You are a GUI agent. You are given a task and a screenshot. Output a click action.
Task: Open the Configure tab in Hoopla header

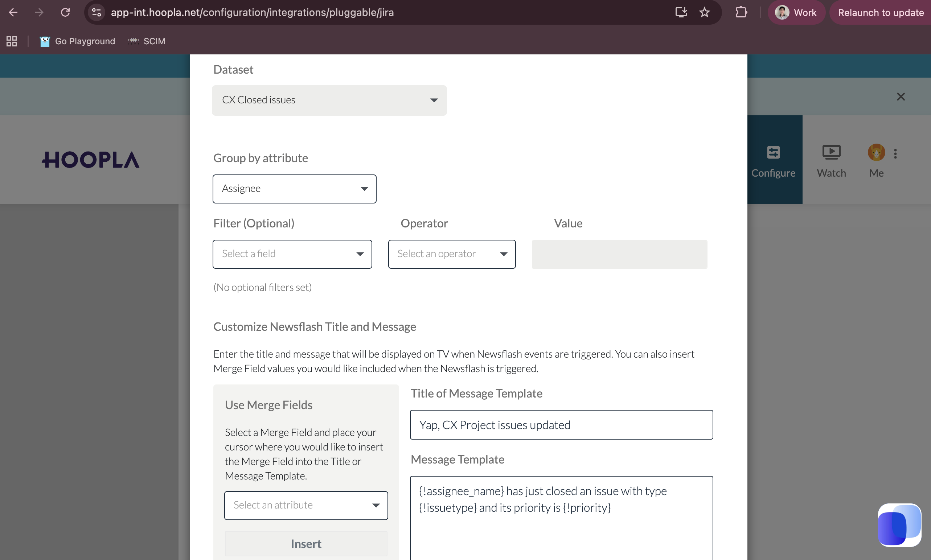click(773, 160)
